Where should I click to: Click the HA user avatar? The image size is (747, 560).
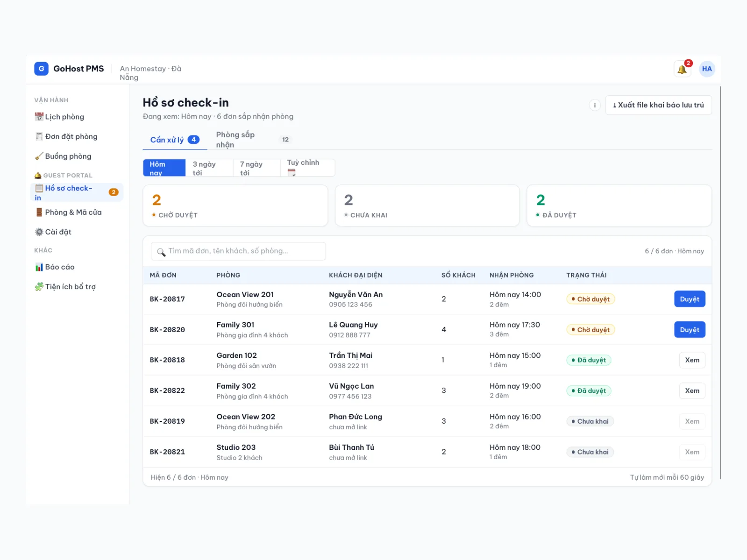tap(707, 69)
